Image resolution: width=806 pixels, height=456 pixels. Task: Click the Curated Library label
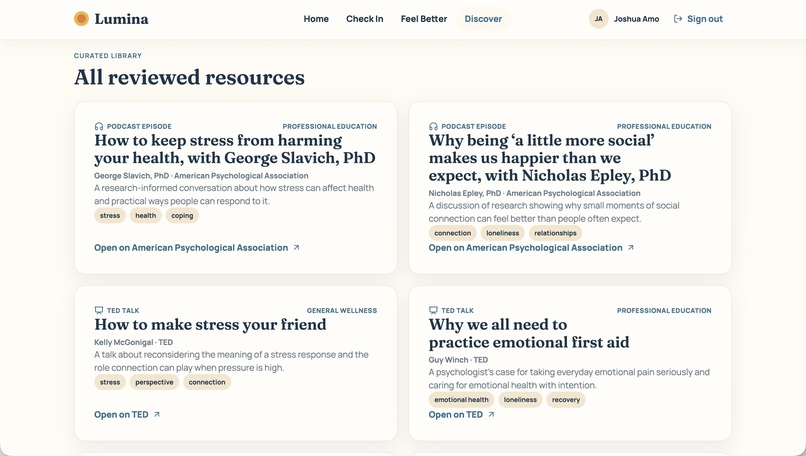click(x=108, y=56)
